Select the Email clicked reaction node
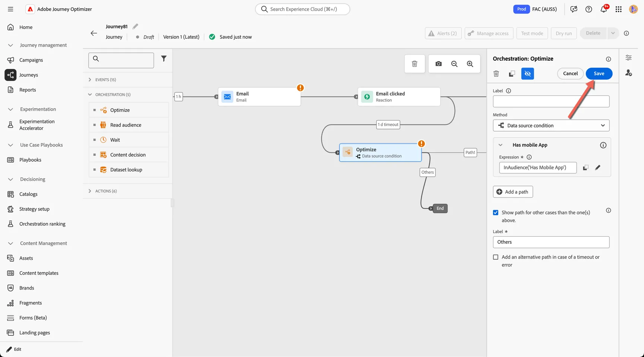644x357 pixels. click(x=399, y=97)
